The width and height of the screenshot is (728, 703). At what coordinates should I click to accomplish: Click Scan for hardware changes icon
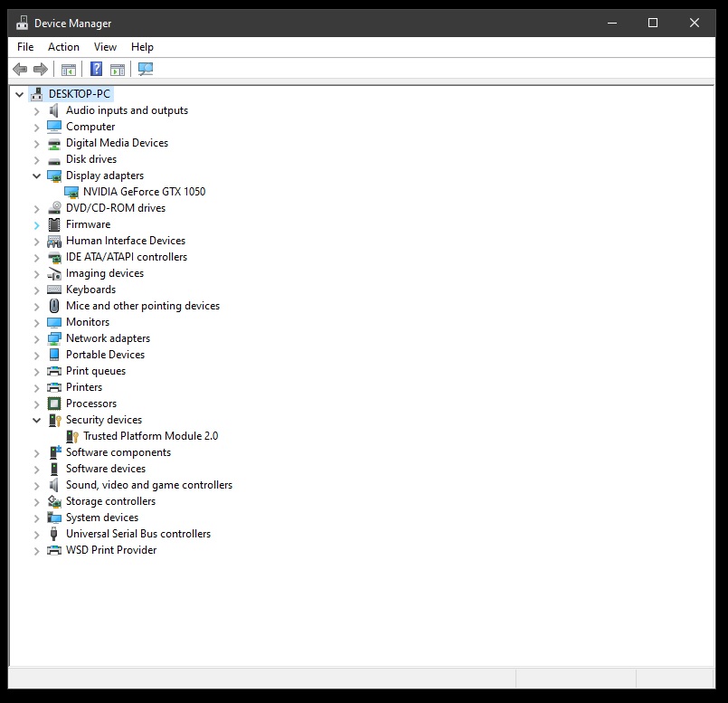click(x=145, y=70)
